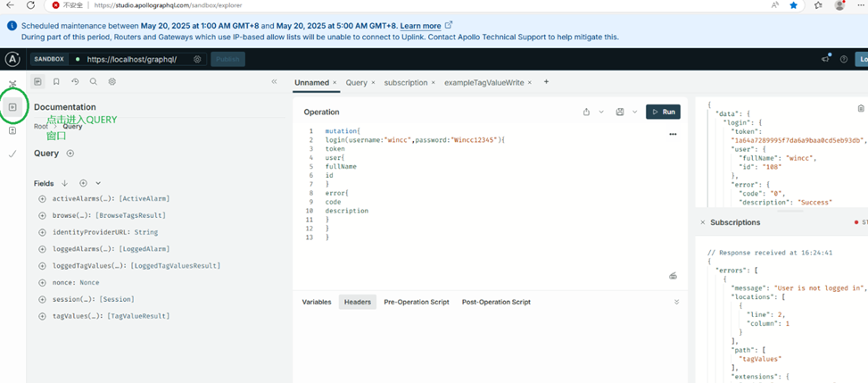The width and height of the screenshot is (868, 383).
Task: Open the Explorer view in sidebar
Action: pos(12,106)
